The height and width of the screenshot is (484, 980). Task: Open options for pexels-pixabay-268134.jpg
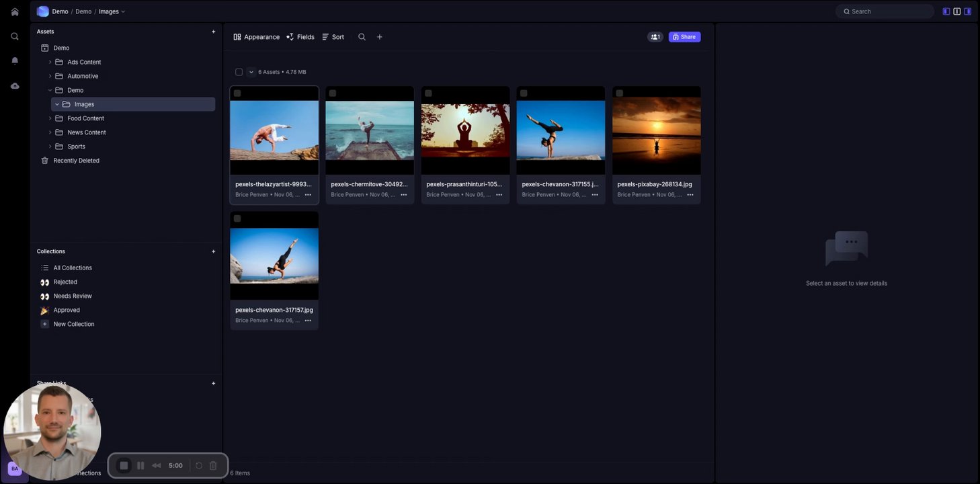coord(690,195)
